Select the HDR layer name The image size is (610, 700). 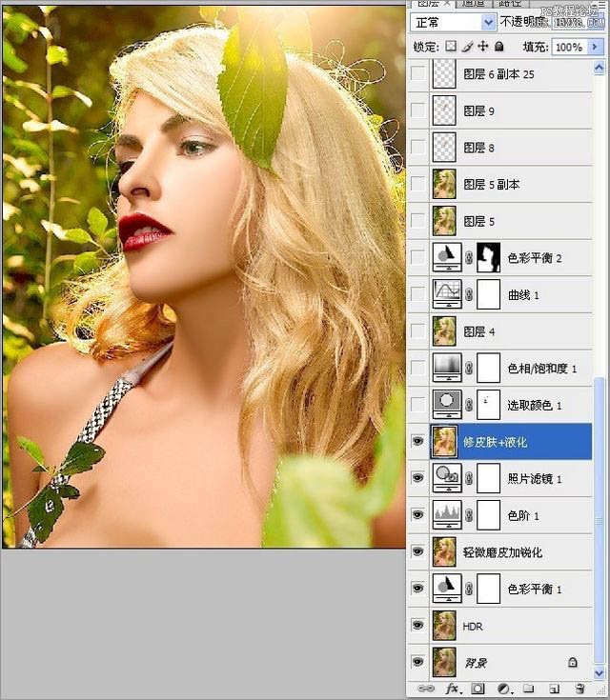[x=473, y=626]
